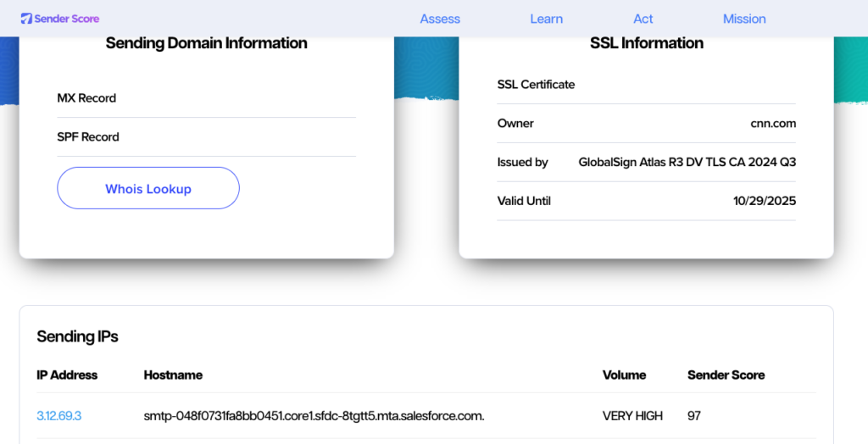Click the IP Address column header

pyautogui.click(x=67, y=375)
